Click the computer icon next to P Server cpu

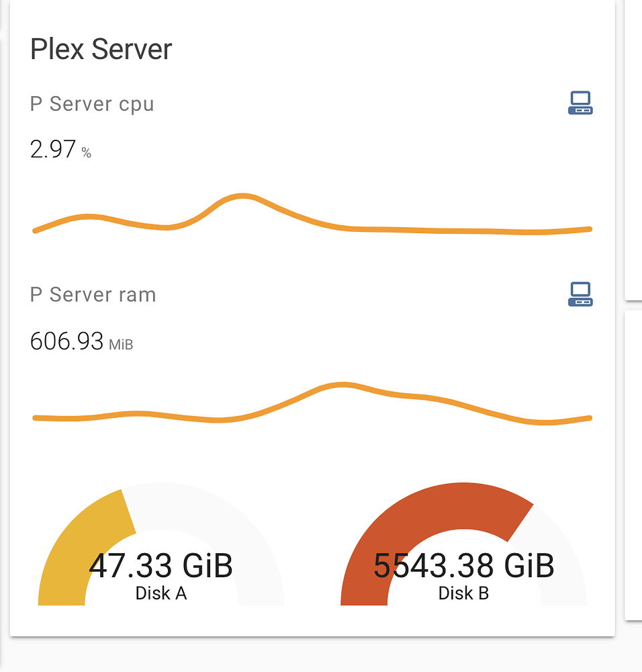pos(580,103)
